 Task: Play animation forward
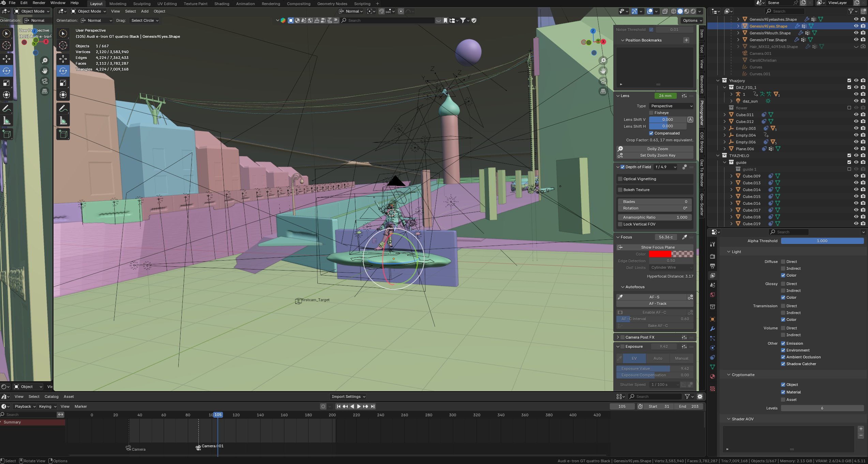point(359,406)
